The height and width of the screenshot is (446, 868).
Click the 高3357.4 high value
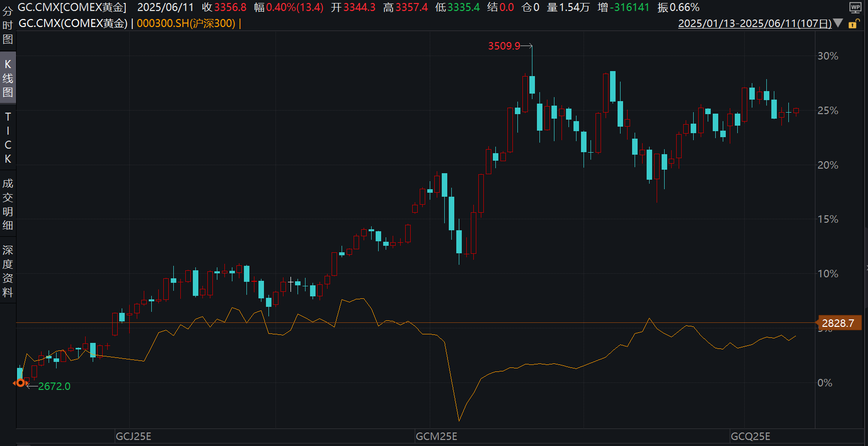point(405,8)
